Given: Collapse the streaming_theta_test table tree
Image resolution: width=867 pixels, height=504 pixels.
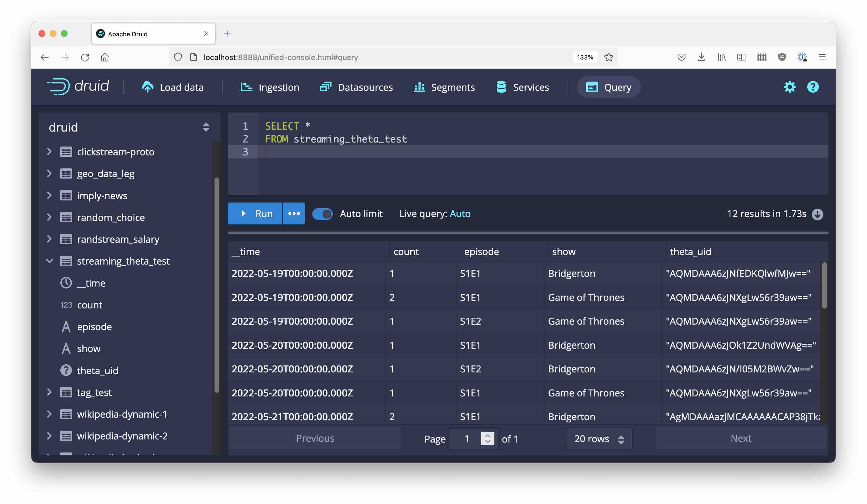Looking at the screenshot, I should pos(49,261).
